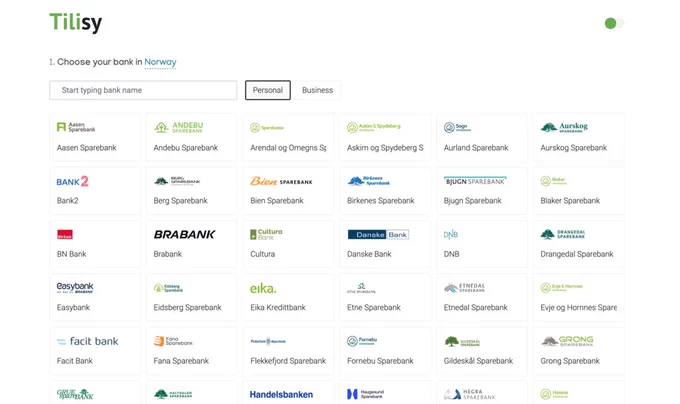Click the Eidsberg Sparebank logo
The height and width of the screenshot is (404, 680).
(x=168, y=288)
